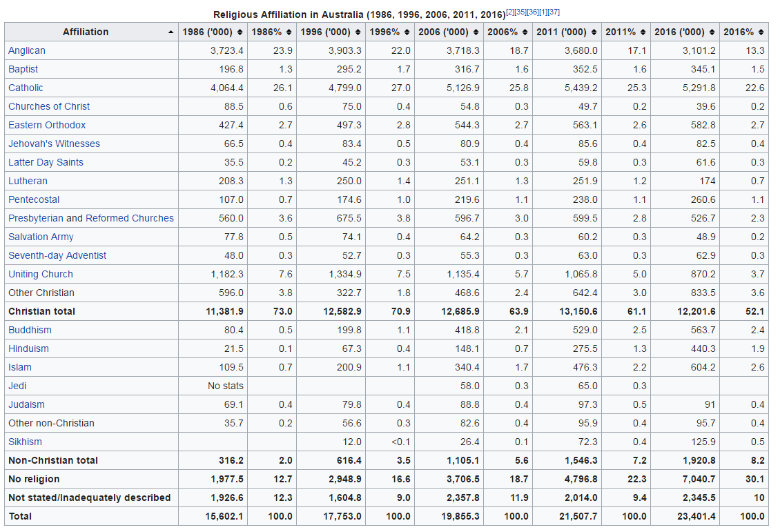Sort table by Affiliation column arrow
This screenshot has width=780, height=532.
click(170, 32)
